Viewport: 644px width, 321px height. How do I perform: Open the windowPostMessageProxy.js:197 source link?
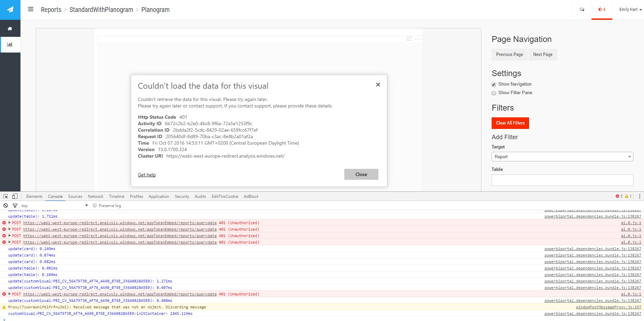point(609,307)
